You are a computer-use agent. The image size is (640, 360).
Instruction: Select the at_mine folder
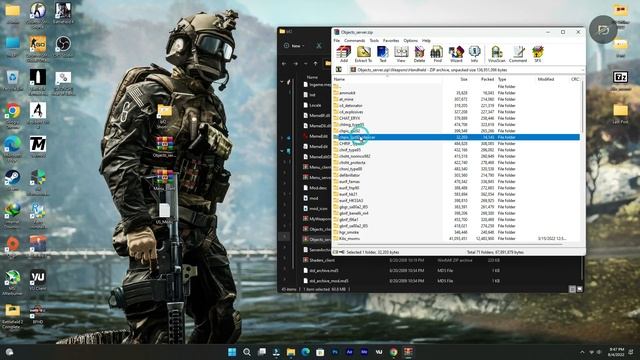click(456, 99)
